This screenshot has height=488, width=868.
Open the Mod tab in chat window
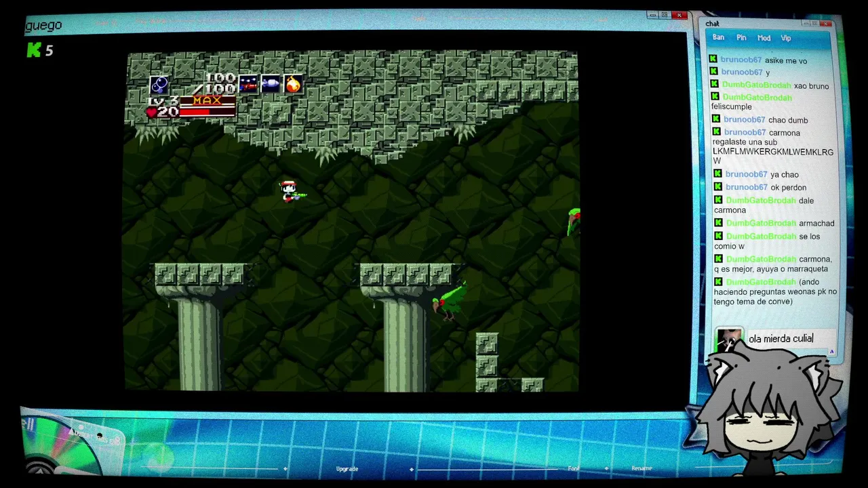coord(764,38)
